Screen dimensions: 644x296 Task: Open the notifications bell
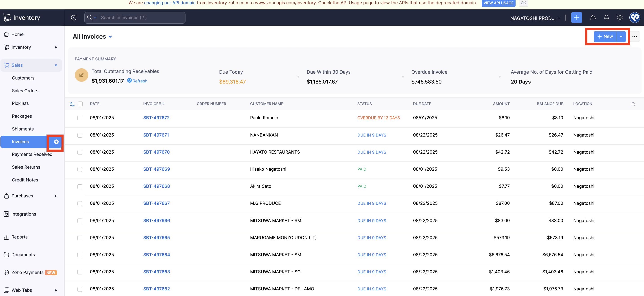606,18
